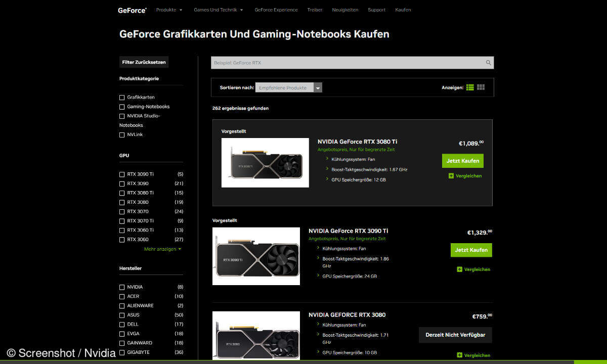
Task: Expand Kühlungssystem detail of RTX 3090 Ti
Action: pyautogui.click(x=318, y=248)
